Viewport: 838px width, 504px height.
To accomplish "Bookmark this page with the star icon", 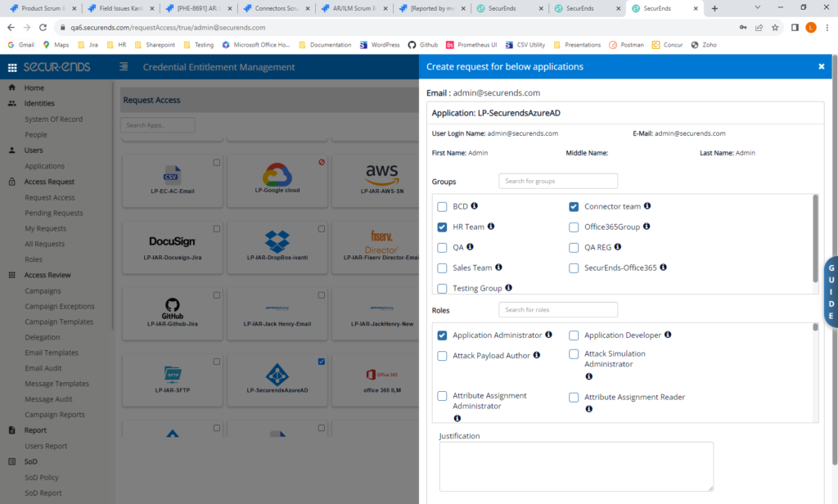I will [775, 27].
